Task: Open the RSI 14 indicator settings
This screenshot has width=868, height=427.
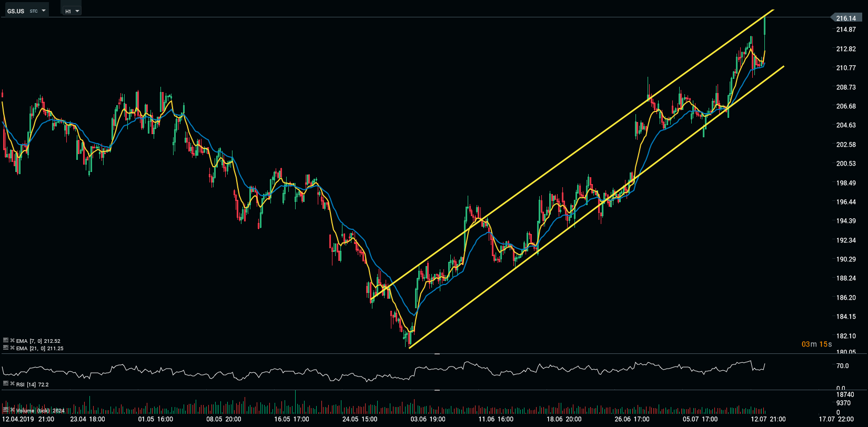Action: click(x=6, y=384)
